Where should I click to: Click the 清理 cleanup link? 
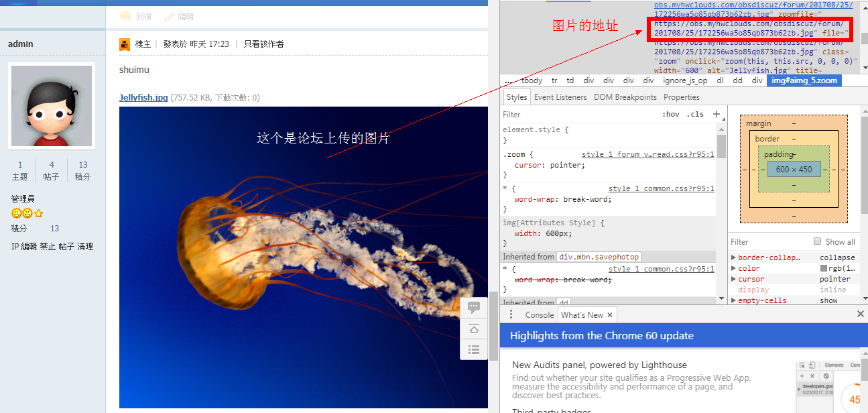85,247
